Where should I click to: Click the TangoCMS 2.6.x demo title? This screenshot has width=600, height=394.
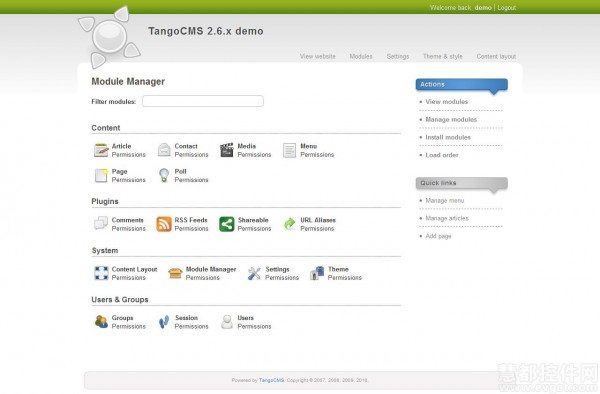[x=205, y=31]
